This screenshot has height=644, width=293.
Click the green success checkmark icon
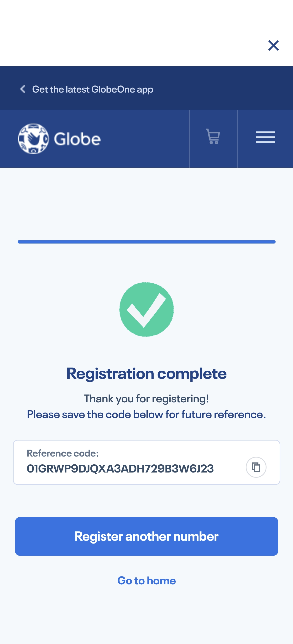tap(146, 310)
